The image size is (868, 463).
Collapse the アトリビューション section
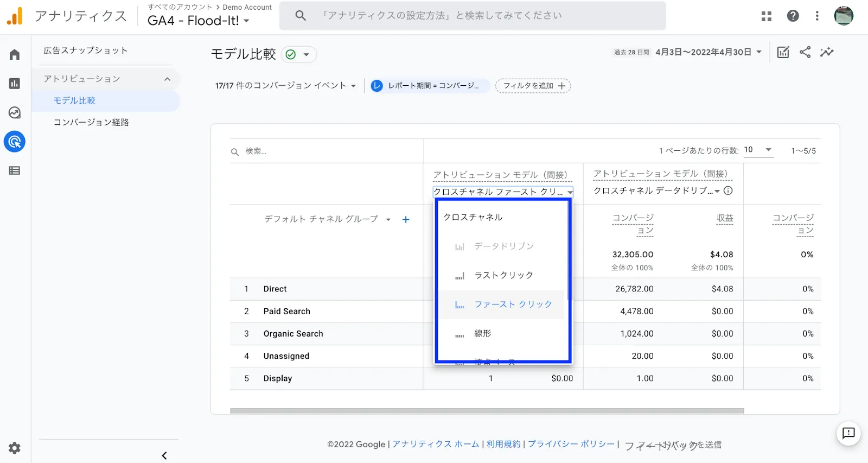click(167, 79)
